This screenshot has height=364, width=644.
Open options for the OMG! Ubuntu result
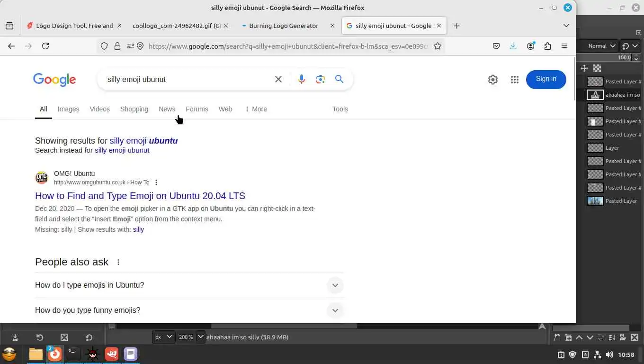[156, 182]
